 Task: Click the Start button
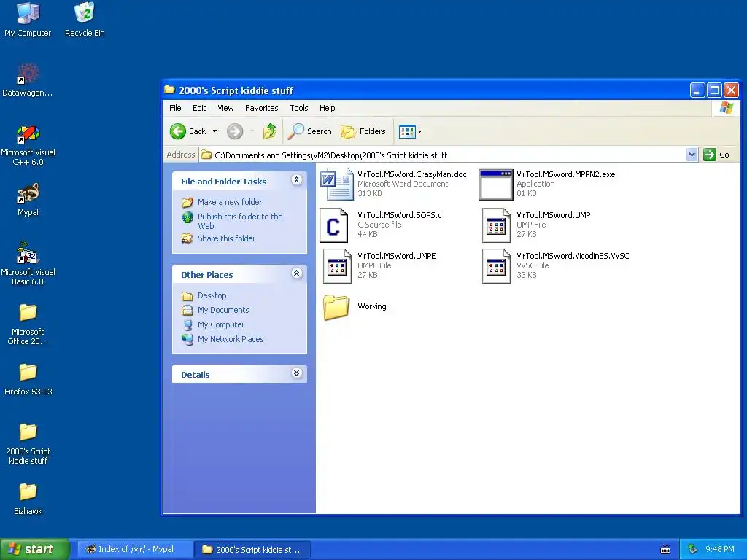pyautogui.click(x=35, y=549)
